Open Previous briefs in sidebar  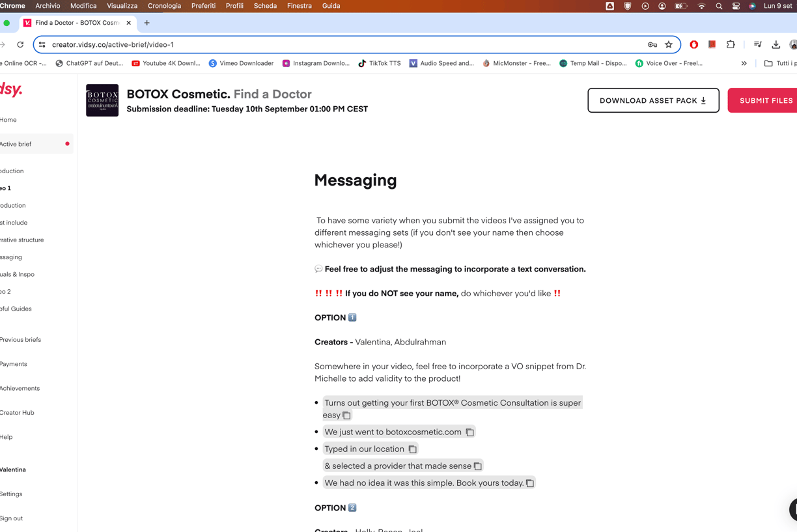20,340
